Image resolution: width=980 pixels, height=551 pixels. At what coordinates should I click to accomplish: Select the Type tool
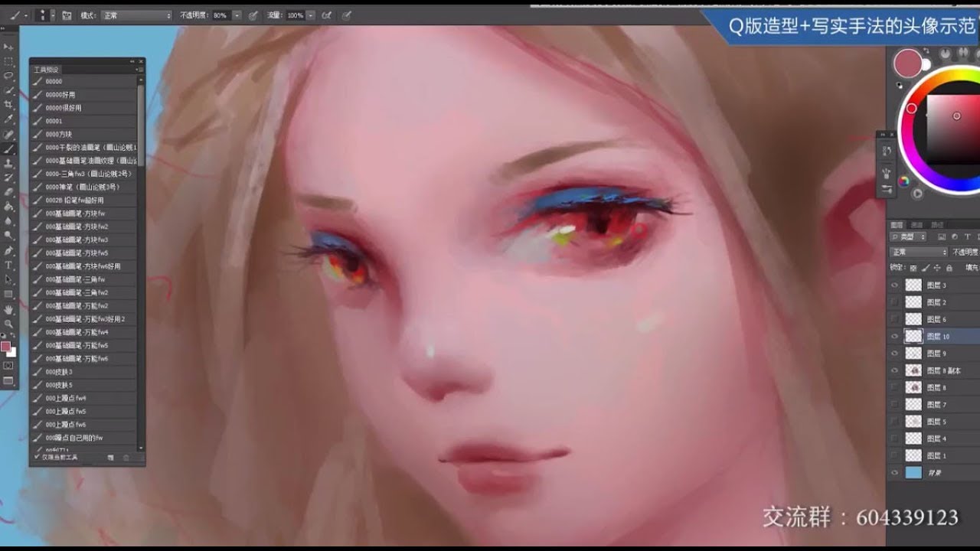tap(9, 265)
